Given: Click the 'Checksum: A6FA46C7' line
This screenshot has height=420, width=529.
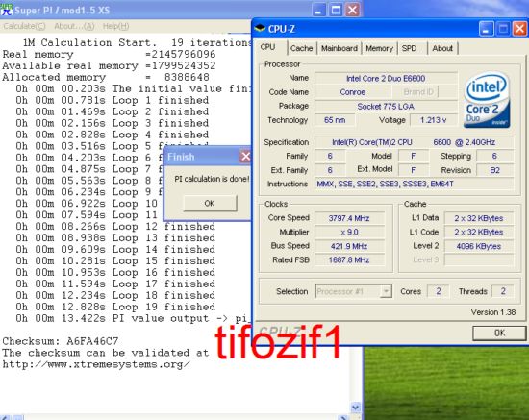Looking at the screenshot, I should (x=61, y=341).
